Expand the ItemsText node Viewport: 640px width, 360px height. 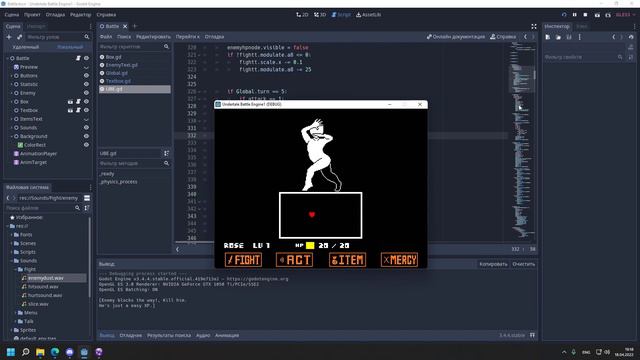pos(11,119)
